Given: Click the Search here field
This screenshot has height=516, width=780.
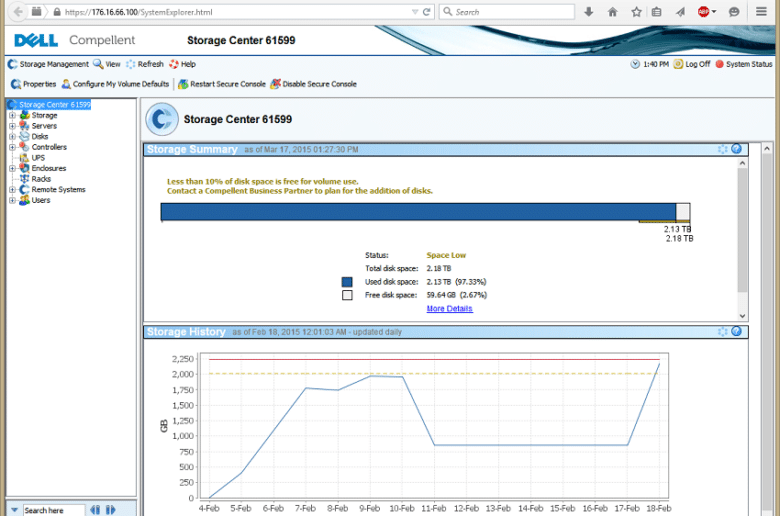Looking at the screenshot, I should [x=54, y=510].
